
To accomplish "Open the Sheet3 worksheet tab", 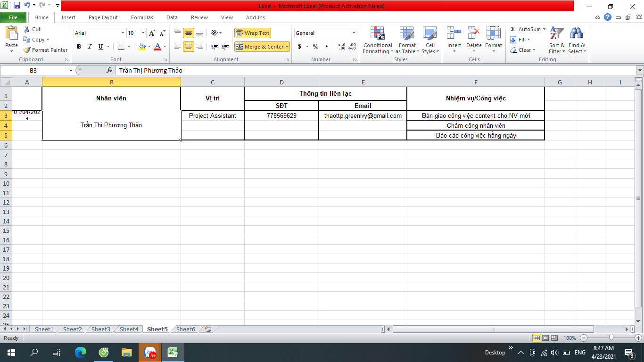I will point(100,329).
